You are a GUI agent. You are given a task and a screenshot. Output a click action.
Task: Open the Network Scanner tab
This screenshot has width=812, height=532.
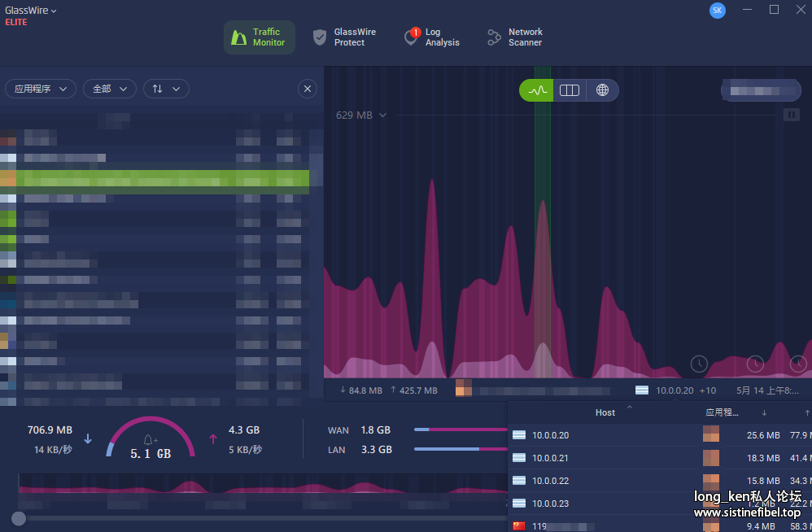pos(515,37)
